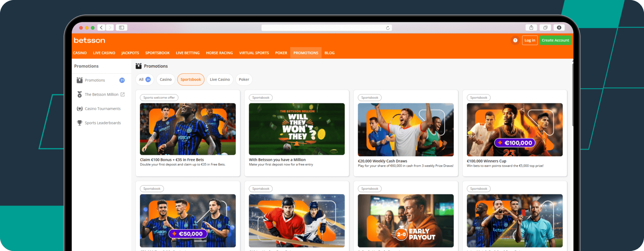Open Casino Tournaments sidebar link
The width and height of the screenshot is (644, 251).
(x=103, y=109)
